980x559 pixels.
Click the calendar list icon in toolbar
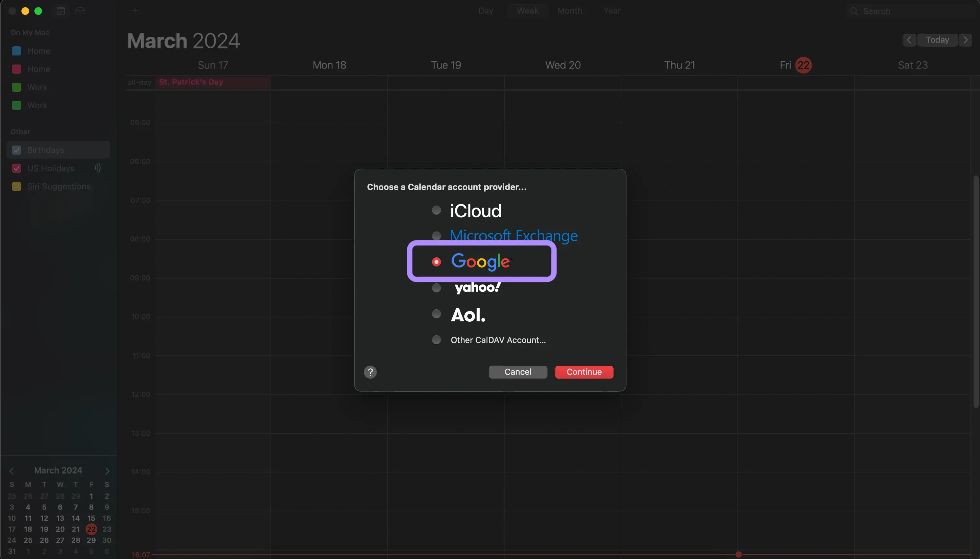pos(61,11)
